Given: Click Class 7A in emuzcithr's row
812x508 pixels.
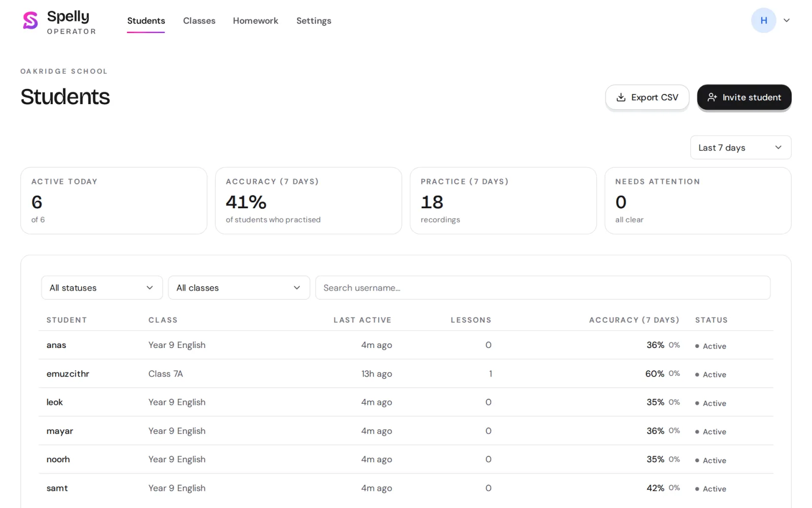Looking at the screenshot, I should (165, 374).
